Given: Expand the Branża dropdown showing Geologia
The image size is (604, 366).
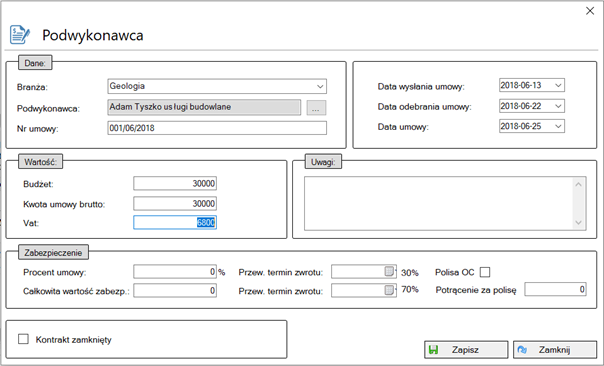Looking at the screenshot, I should (320, 86).
